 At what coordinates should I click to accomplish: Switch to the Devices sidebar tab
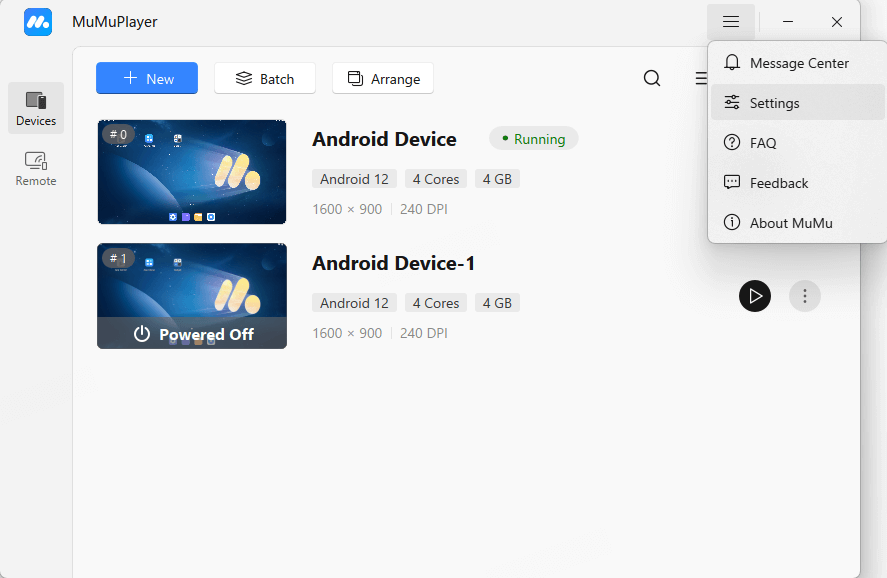pyautogui.click(x=36, y=108)
